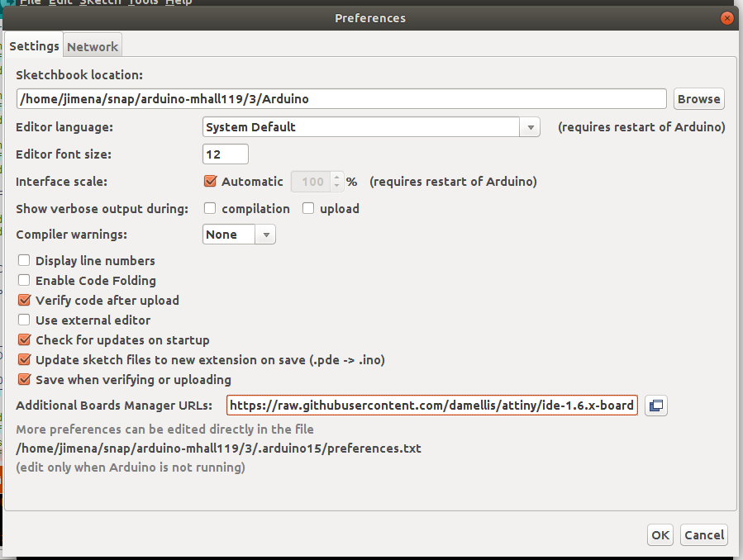The height and width of the screenshot is (560, 743).
Task: Click the '(edit only when Arduino is not running)' text
Action: 131,467
